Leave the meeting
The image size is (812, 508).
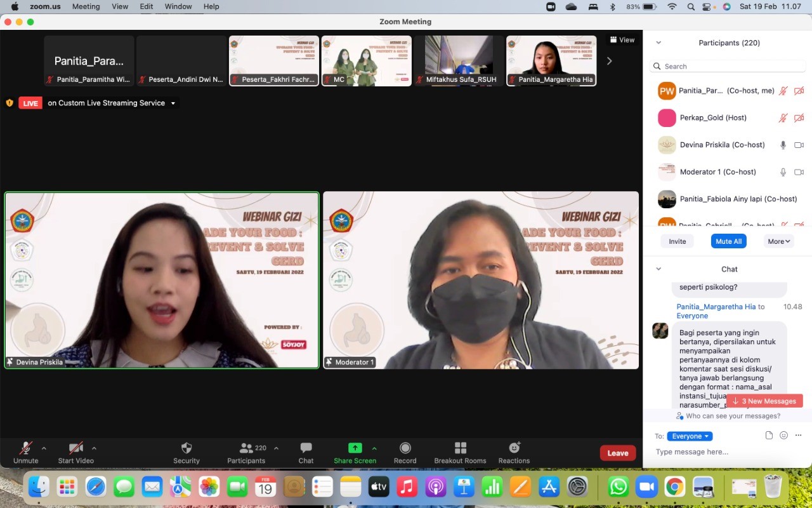pos(617,453)
